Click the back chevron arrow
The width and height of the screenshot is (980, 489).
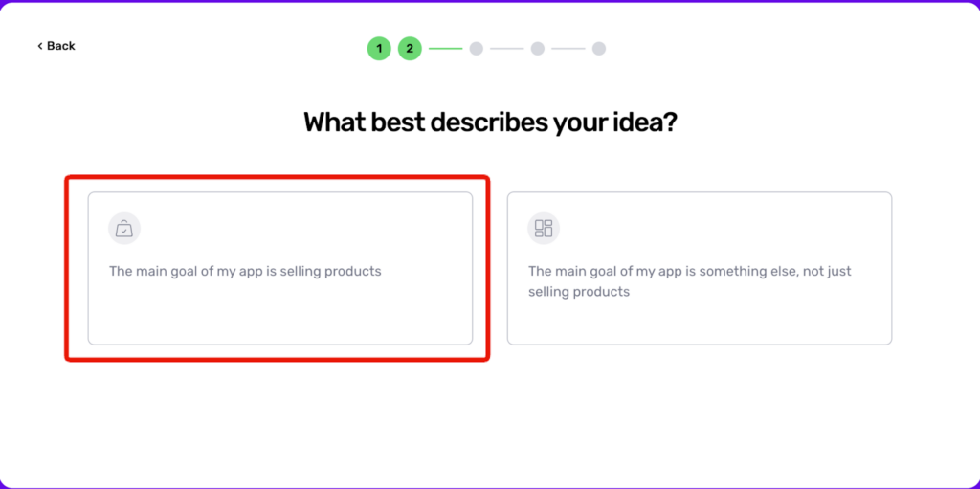click(x=40, y=46)
